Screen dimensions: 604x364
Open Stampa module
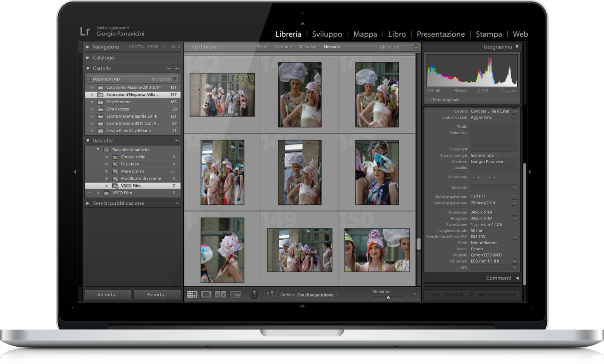click(489, 34)
